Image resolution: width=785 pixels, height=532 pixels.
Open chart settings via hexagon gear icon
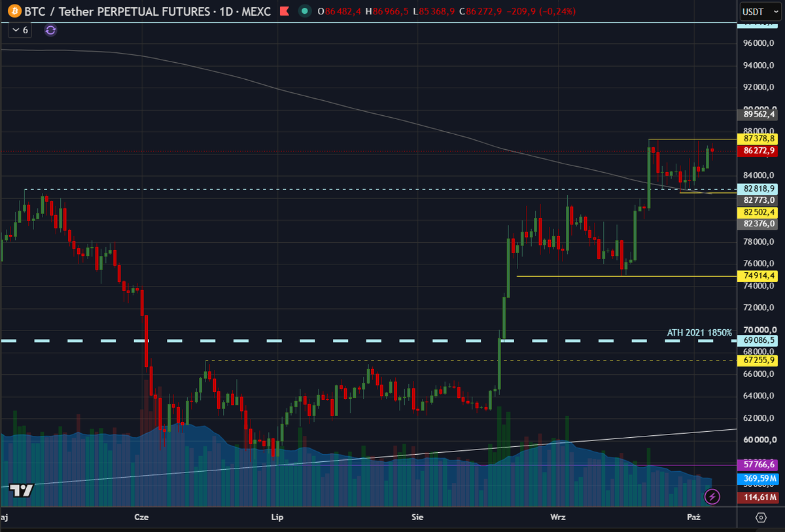761,517
